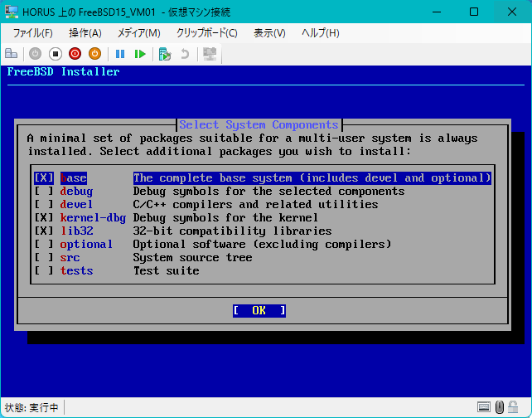
Task: Enable the src component checkbox
Action: (x=44, y=257)
